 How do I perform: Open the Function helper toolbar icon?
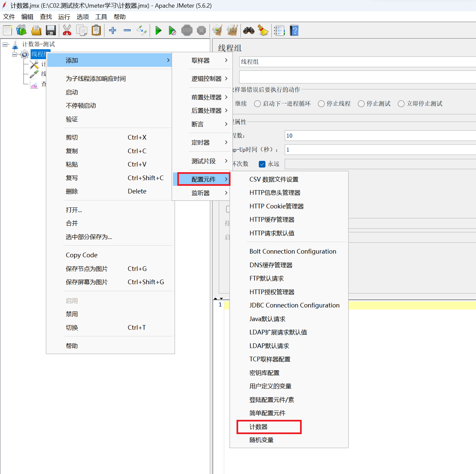click(x=279, y=31)
